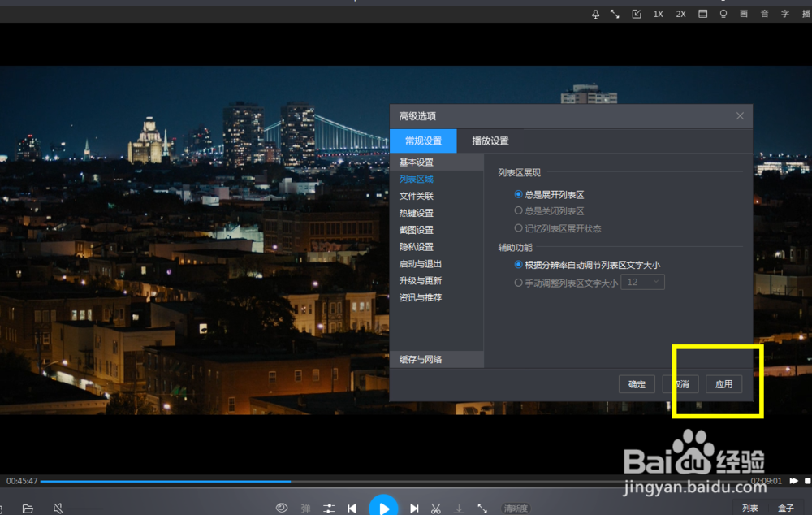Click the light bulb icon

click(x=723, y=14)
